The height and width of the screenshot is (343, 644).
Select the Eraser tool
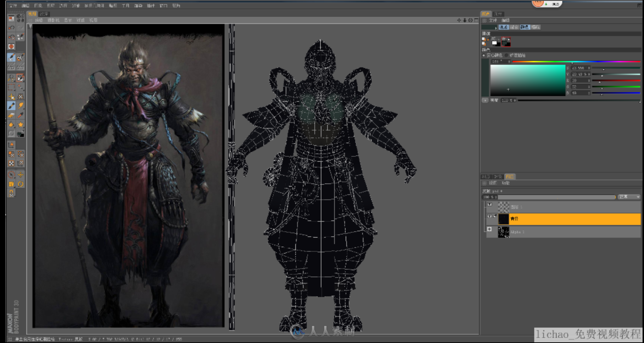point(11,115)
